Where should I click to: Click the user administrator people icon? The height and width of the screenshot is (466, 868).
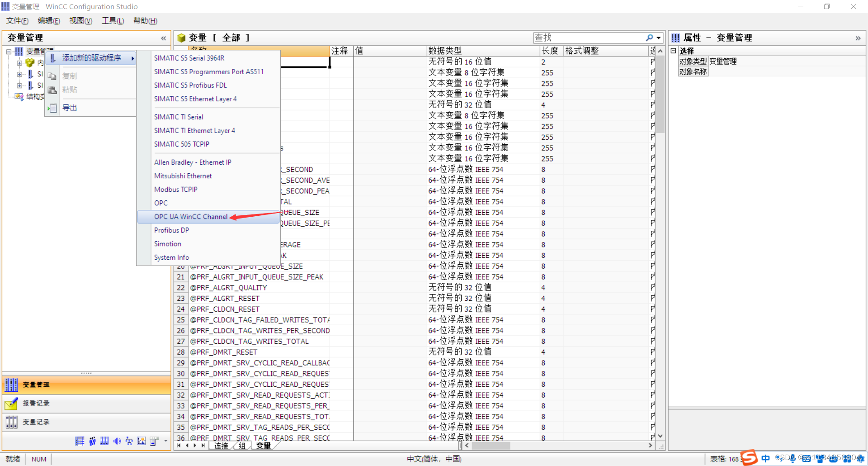coord(92,441)
